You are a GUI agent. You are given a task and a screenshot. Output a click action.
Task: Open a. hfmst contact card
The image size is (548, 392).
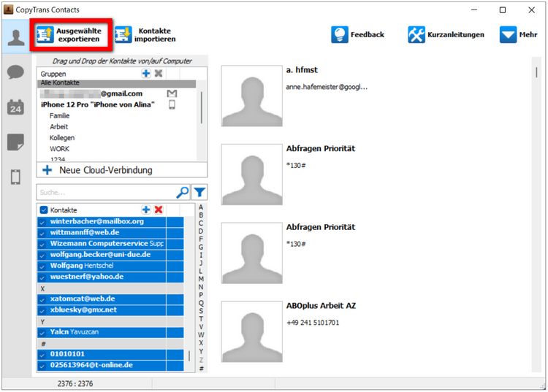coord(302,70)
